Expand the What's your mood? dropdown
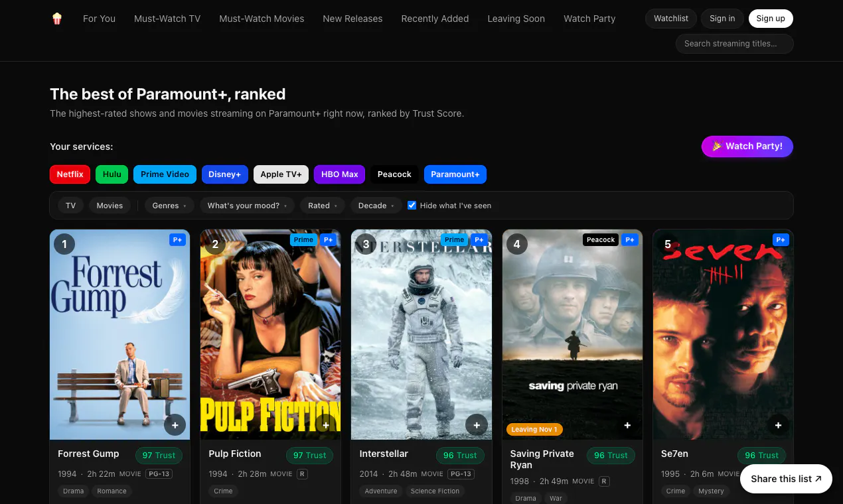 pos(247,206)
